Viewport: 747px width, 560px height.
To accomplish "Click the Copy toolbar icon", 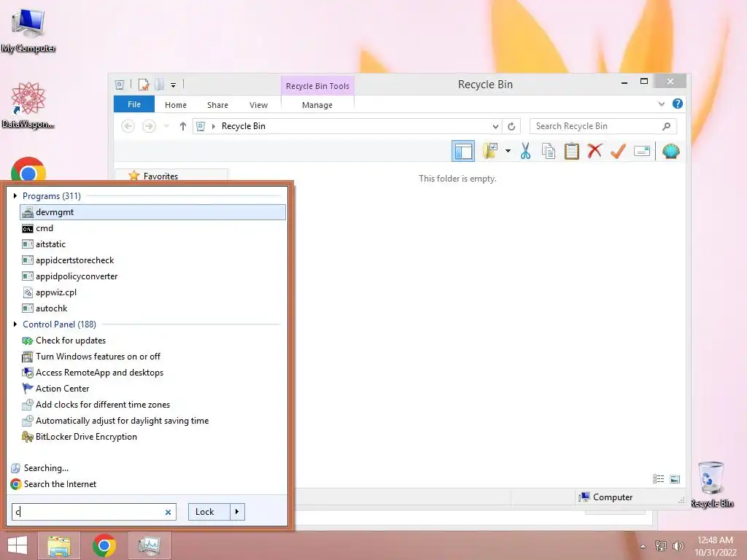I will [549, 152].
